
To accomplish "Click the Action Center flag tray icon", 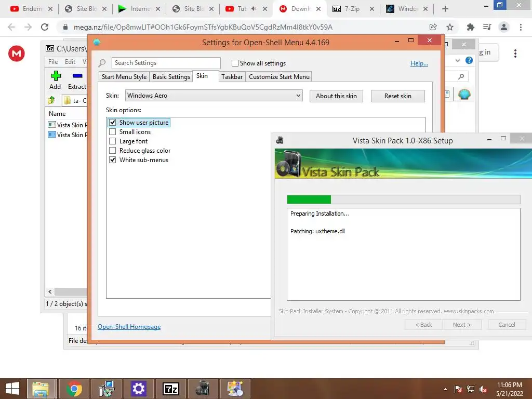I will (458, 389).
